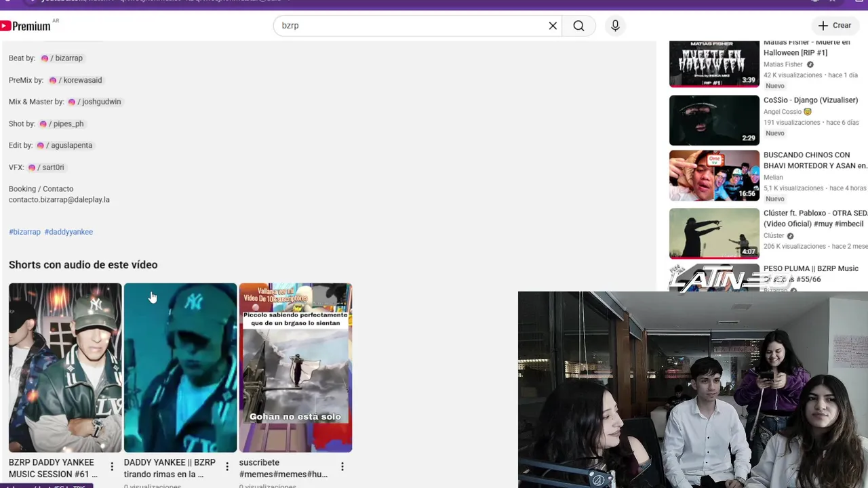Click BUSCANDO CHINOS CON BHAVI video title
Screen dimensions: 868x488
point(816,161)
